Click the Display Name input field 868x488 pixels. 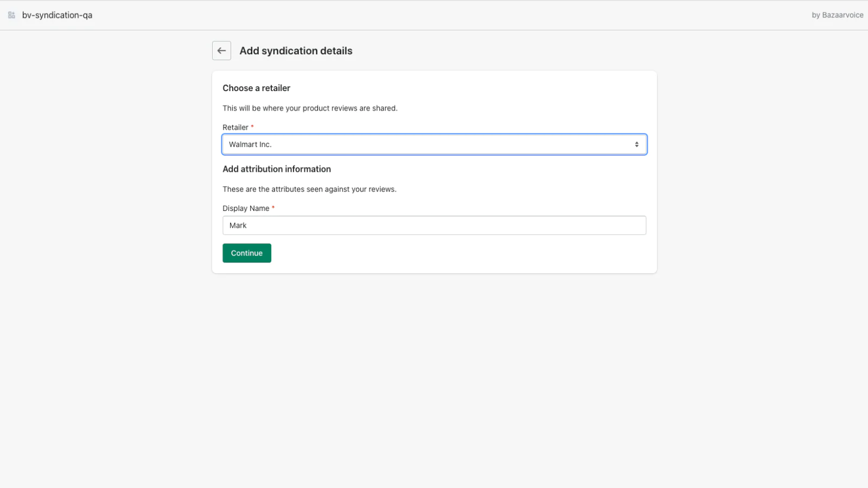point(434,226)
